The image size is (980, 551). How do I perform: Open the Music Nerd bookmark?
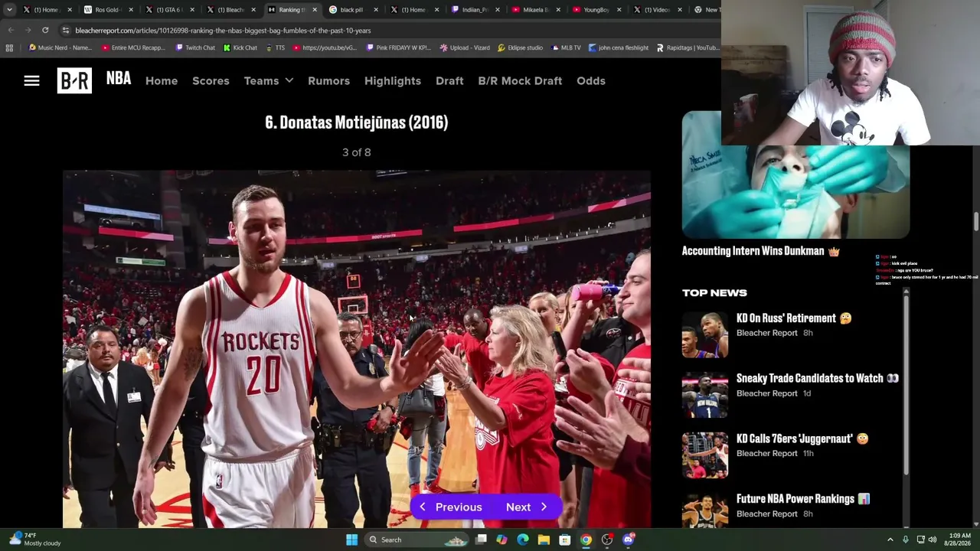pos(60,47)
